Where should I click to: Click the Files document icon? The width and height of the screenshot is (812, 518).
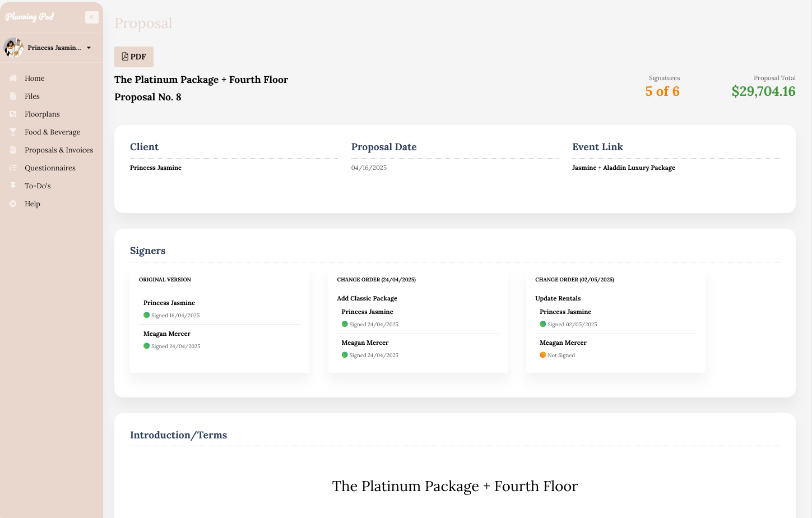coord(13,96)
